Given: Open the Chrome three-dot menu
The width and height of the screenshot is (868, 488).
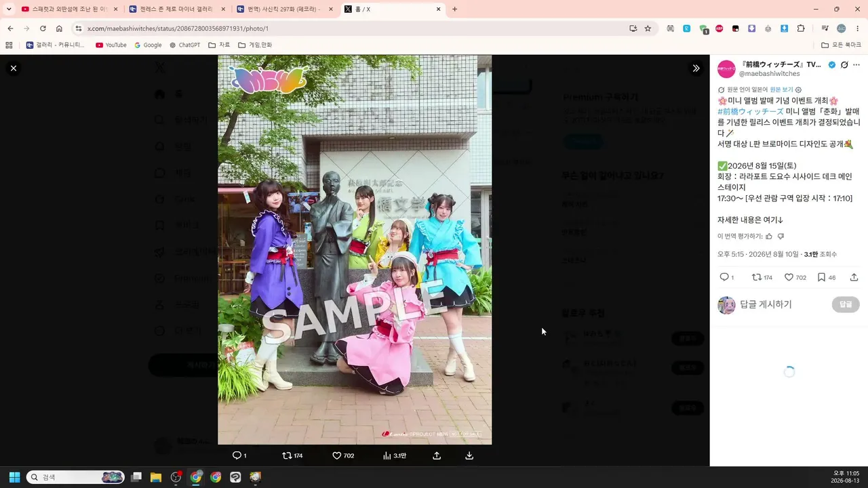Looking at the screenshot, I should tap(858, 28).
